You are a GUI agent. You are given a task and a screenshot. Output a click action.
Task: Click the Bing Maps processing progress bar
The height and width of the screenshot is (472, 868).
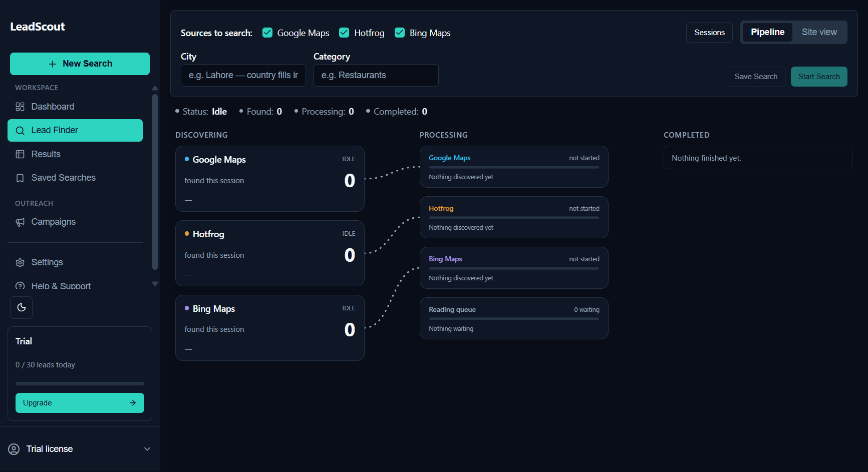(514, 268)
